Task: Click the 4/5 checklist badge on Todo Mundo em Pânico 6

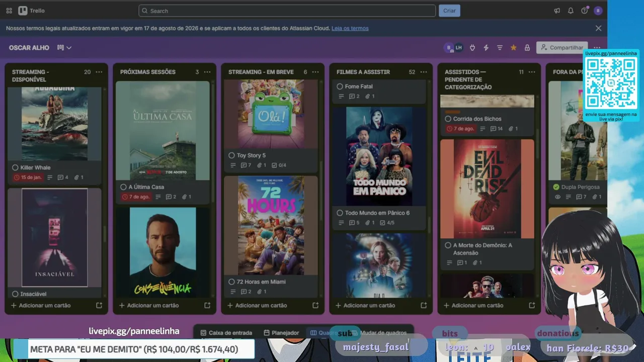Action: [x=387, y=223]
